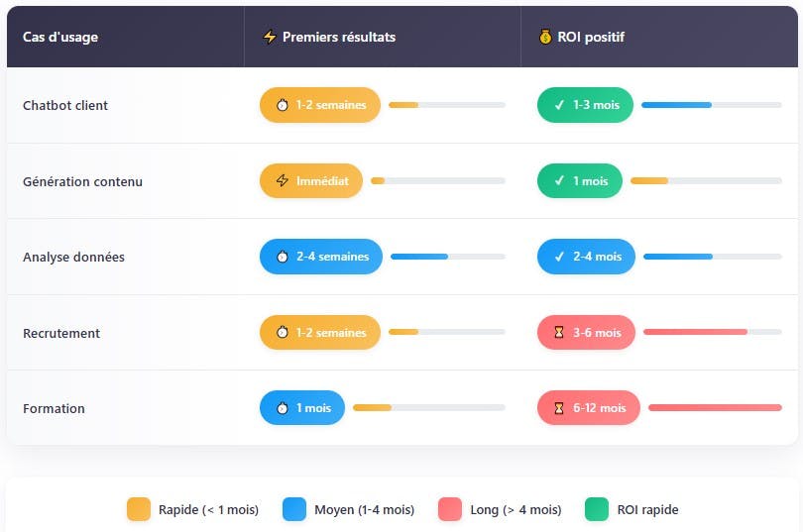Select the Recrutement row label

[x=61, y=333]
